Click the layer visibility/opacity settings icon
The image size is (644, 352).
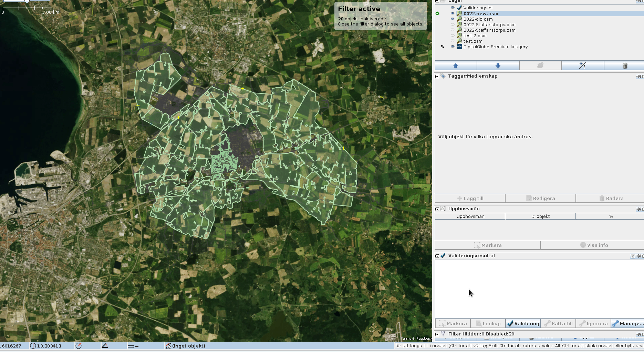[x=582, y=66]
